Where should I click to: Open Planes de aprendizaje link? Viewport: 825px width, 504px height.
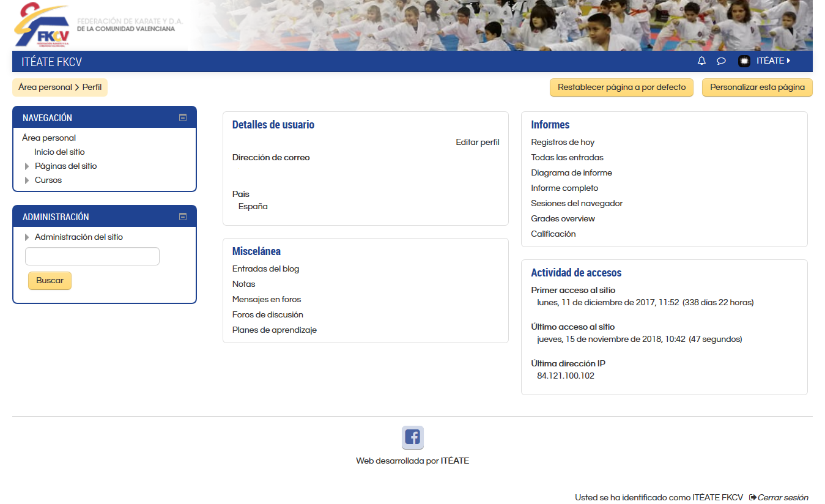[x=275, y=330]
